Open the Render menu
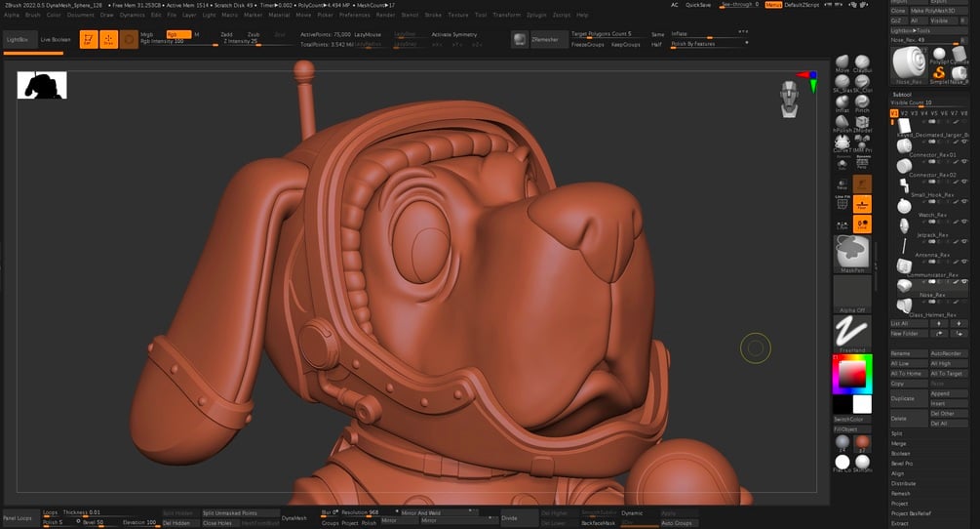This screenshot has width=980, height=529. click(385, 15)
